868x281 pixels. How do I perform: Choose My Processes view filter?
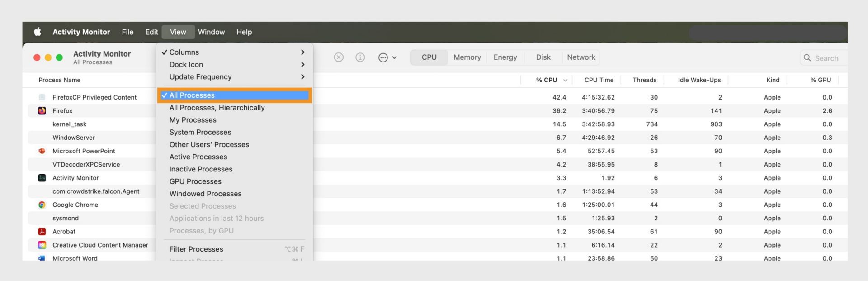click(193, 120)
